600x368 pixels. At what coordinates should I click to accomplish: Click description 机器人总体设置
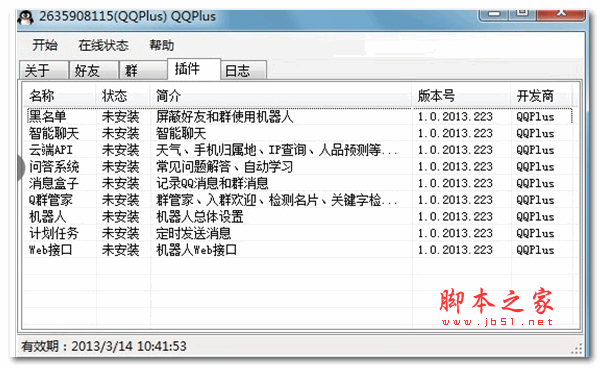199,217
